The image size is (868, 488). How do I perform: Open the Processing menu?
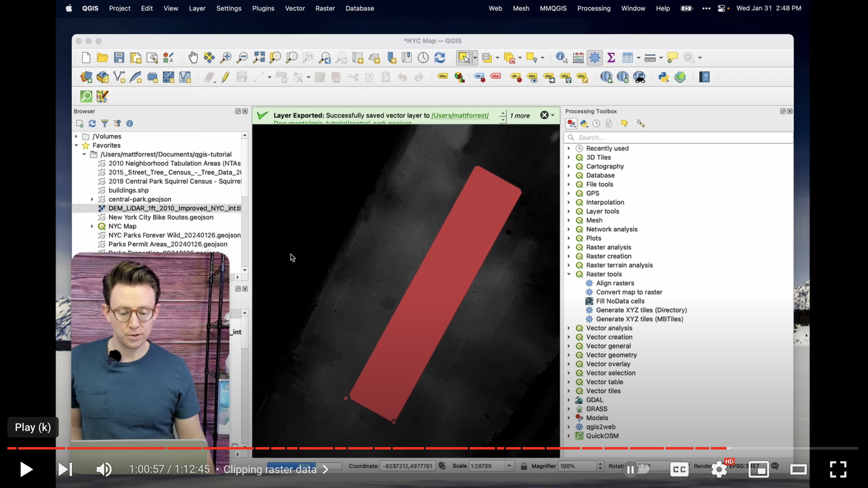[x=594, y=8]
